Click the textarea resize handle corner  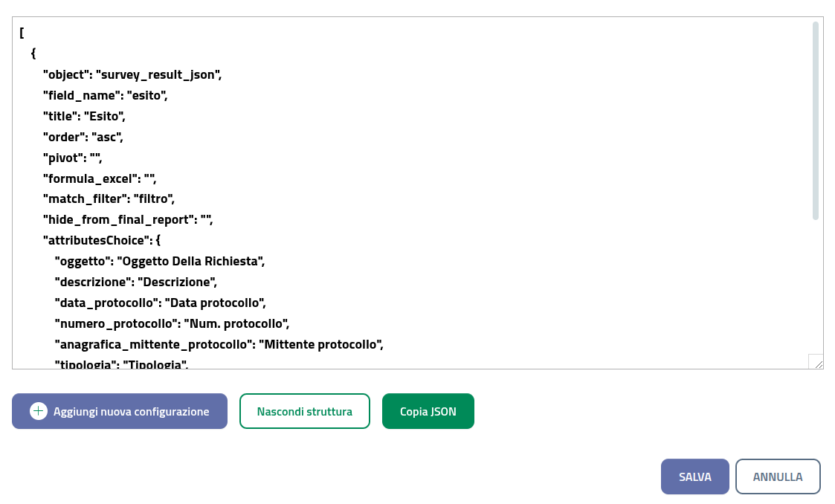coord(816,361)
